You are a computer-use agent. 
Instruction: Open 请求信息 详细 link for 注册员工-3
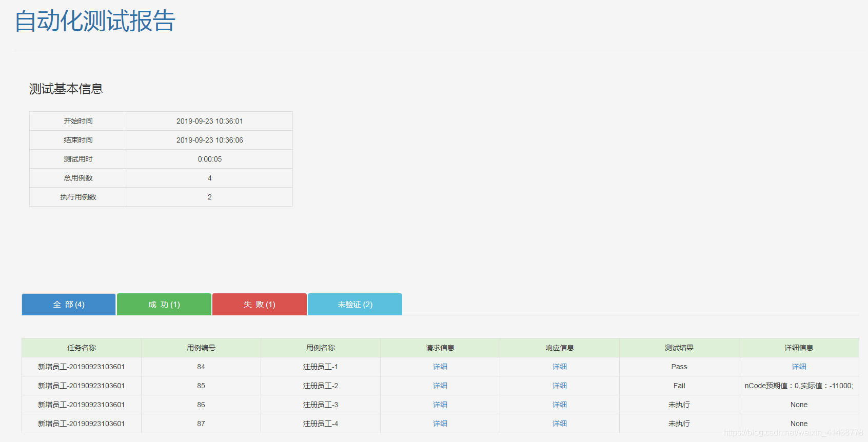440,405
